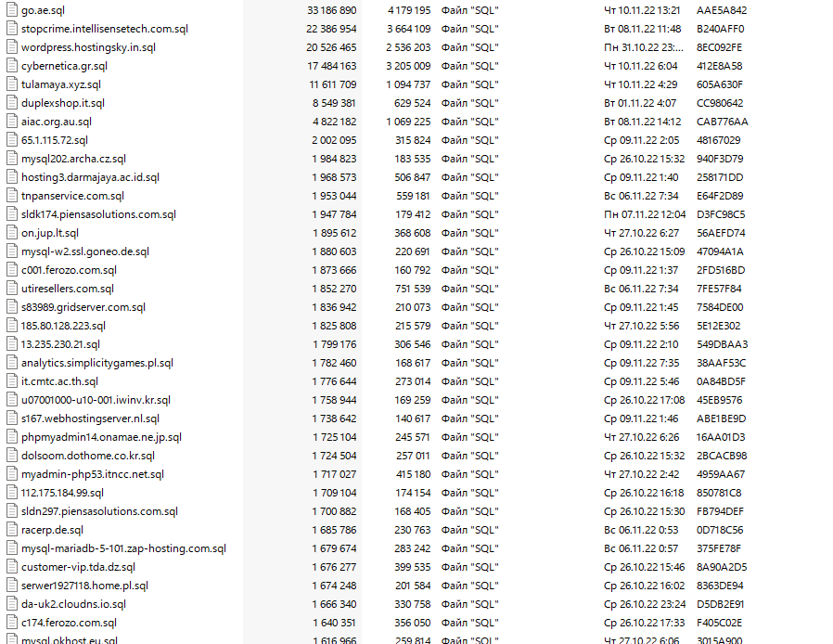Screen dimensions: 833x644
Task: Select da-uk2.cloudns.io.sql in the file list
Action: click(x=73, y=605)
